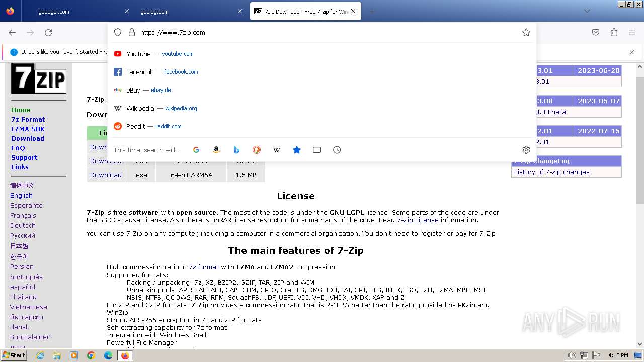Open the 7-Zip License link

[418, 220]
